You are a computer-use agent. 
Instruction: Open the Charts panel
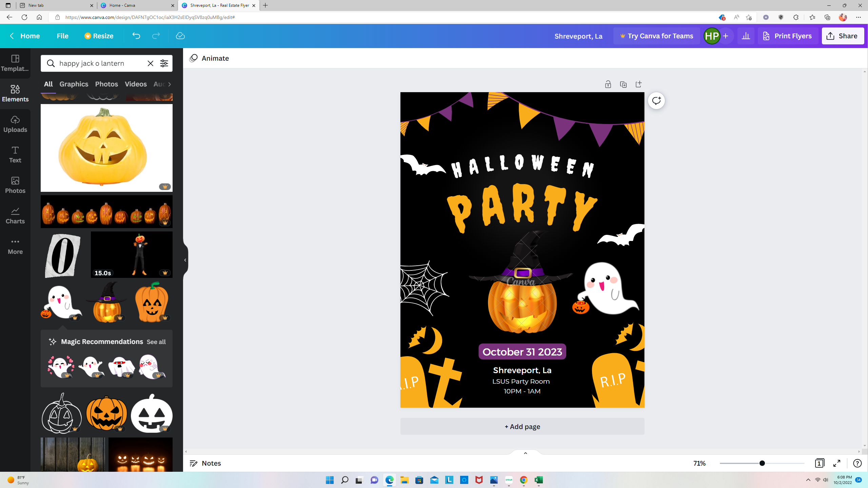(x=15, y=215)
